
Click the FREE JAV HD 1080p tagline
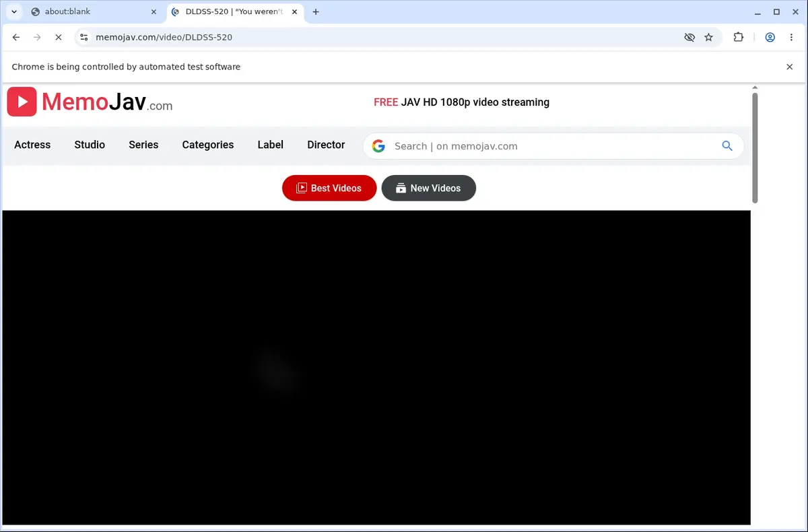click(461, 102)
